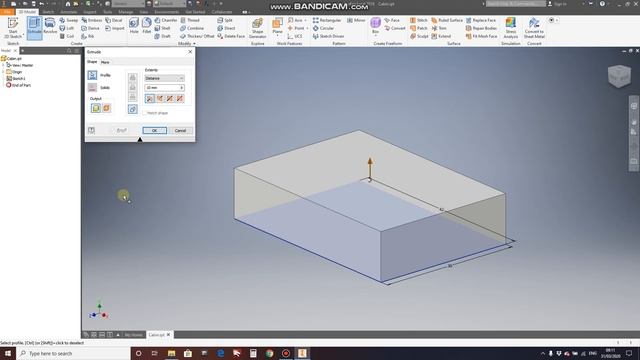640x360 pixels.
Task: Choose the symmetric extrude direction button
Action: coord(170,98)
